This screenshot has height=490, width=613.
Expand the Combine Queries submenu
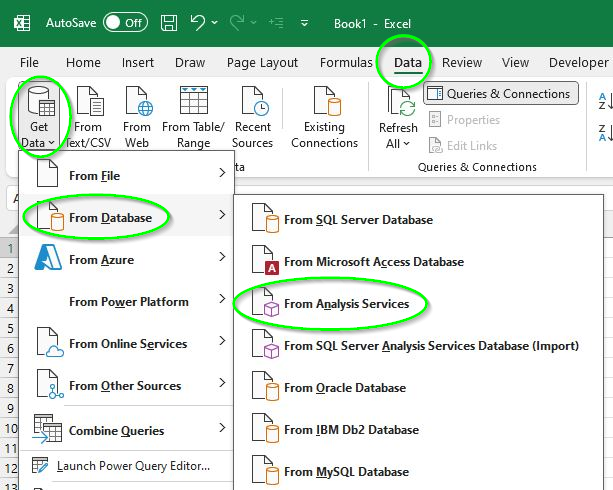click(x=127, y=428)
